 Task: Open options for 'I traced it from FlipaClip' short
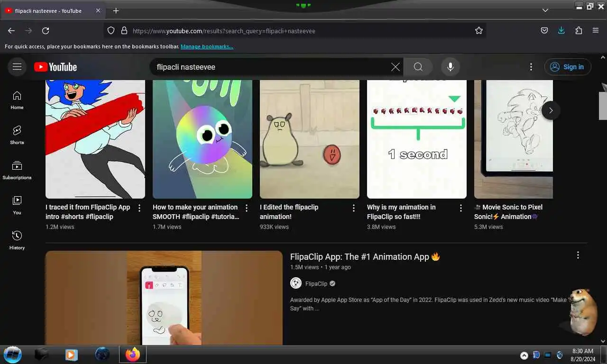[139, 208]
